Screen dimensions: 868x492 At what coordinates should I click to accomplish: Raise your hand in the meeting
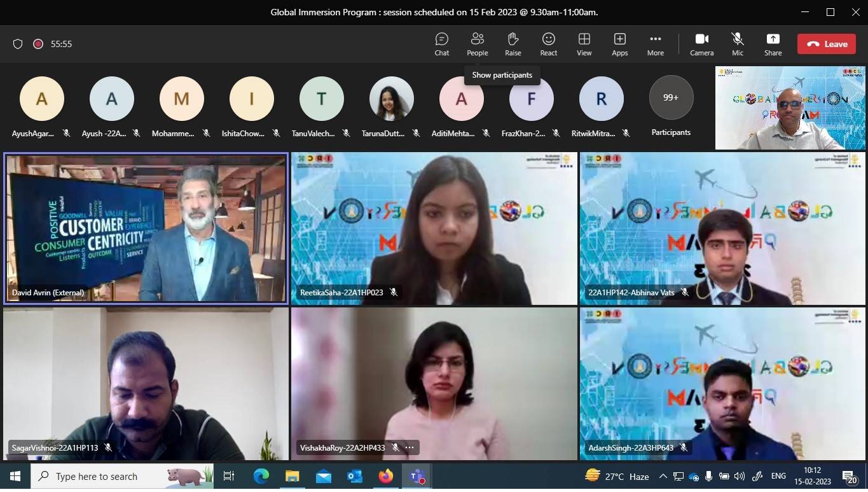coord(513,44)
